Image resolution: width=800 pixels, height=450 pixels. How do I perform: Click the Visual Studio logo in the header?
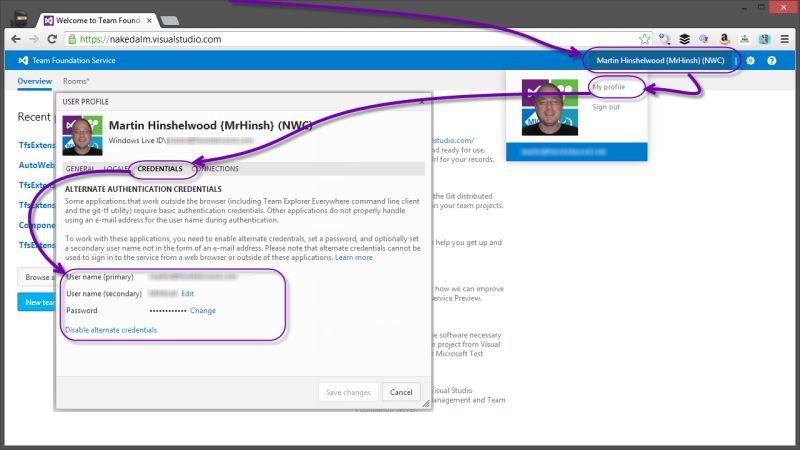tap(23, 60)
